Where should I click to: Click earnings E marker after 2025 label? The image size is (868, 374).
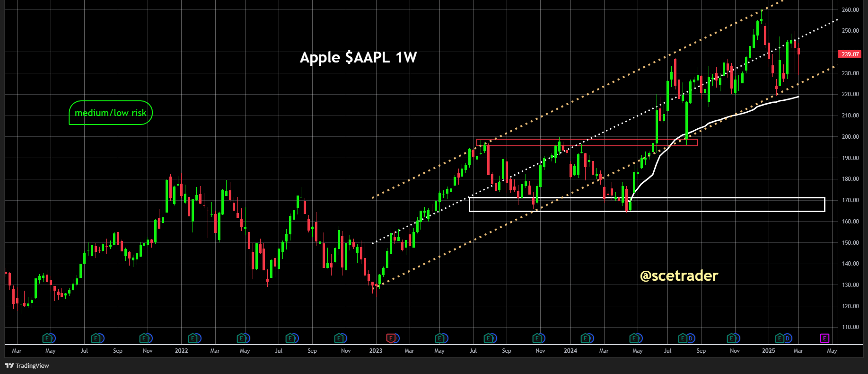pyautogui.click(x=780, y=338)
